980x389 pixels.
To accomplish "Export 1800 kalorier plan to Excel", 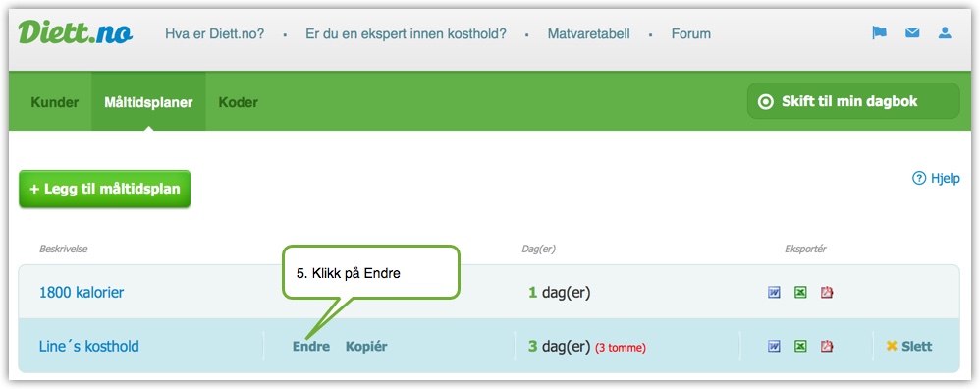I will click(x=800, y=292).
